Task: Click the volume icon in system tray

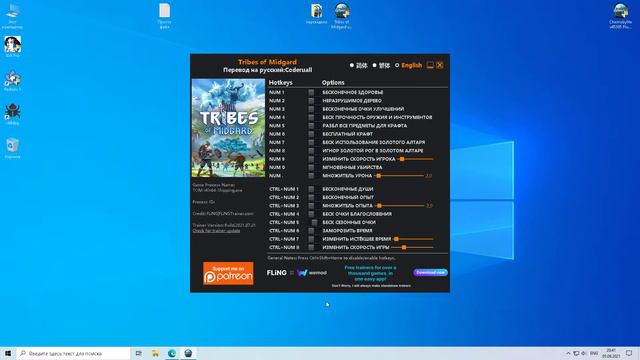Action: click(584, 353)
